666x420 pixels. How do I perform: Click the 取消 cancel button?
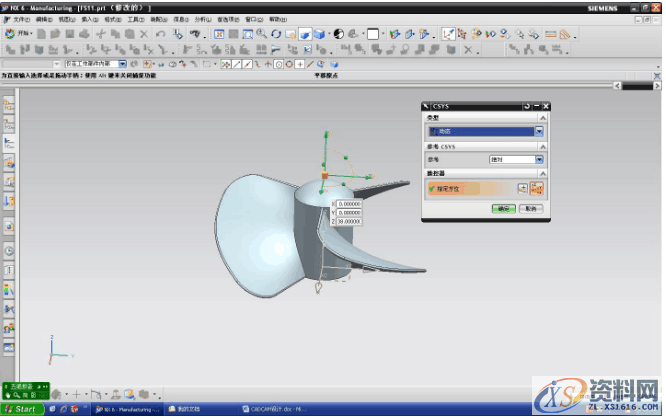531,209
